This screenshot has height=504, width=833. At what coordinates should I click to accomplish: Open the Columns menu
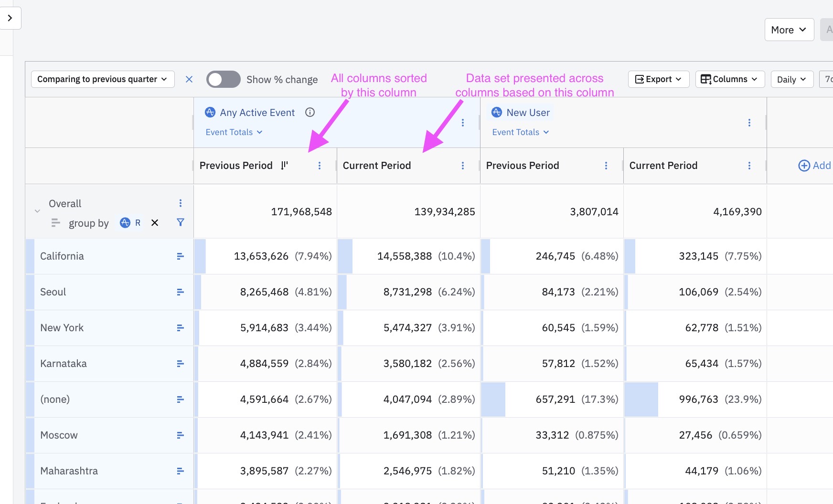click(729, 79)
